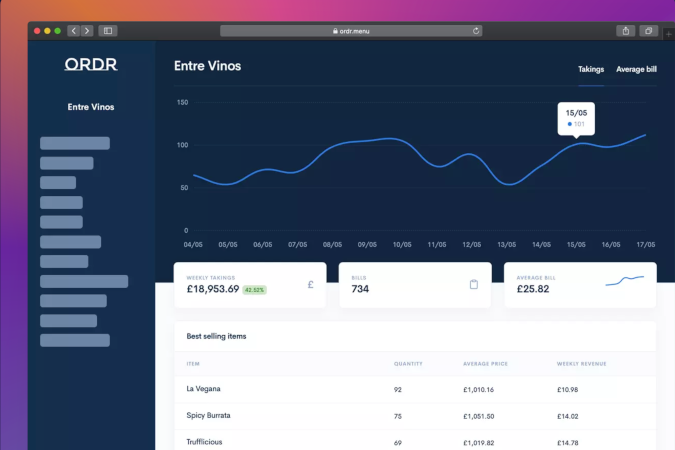Select the La Vegana table row
Image resolution: width=675 pixels, height=450 pixels.
pos(415,389)
